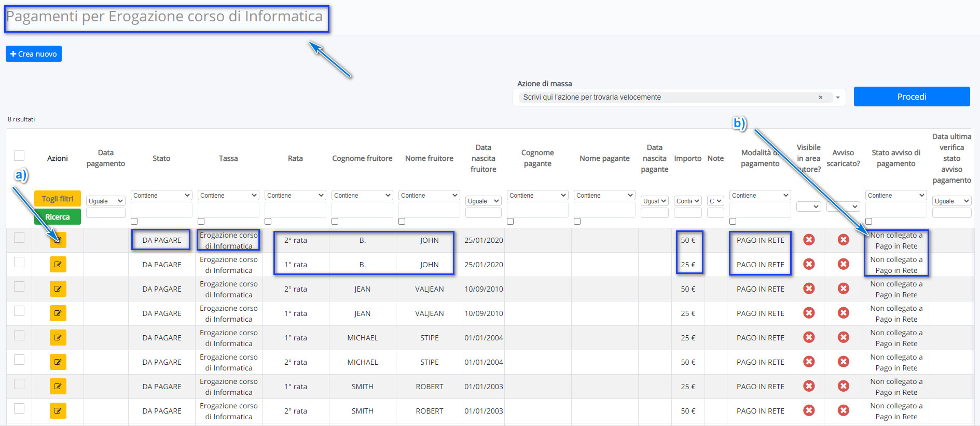The image size is (980, 426).
Task: Click visibility red X for Smith 2° rata row
Action: 809,410
